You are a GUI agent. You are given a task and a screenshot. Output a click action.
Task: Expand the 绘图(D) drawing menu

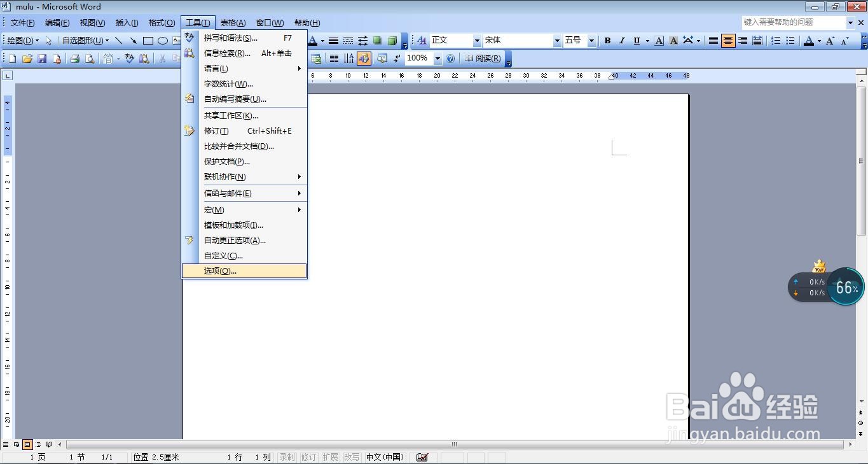point(22,40)
